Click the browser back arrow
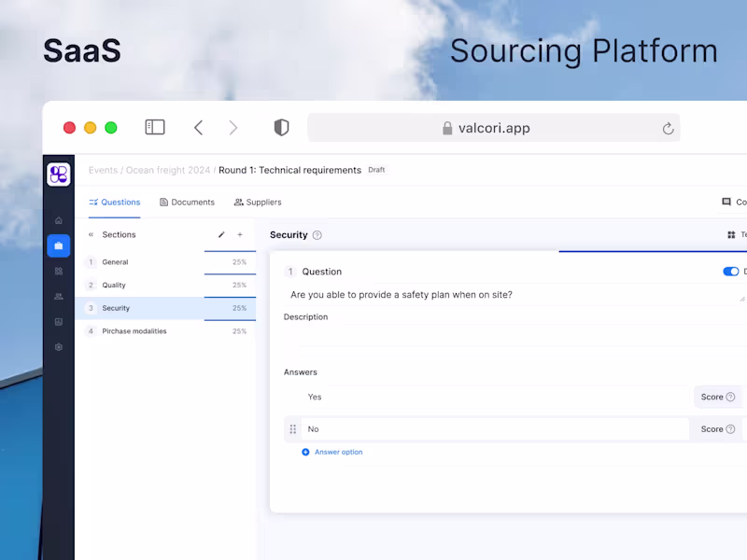This screenshot has width=747, height=560. 198,128
